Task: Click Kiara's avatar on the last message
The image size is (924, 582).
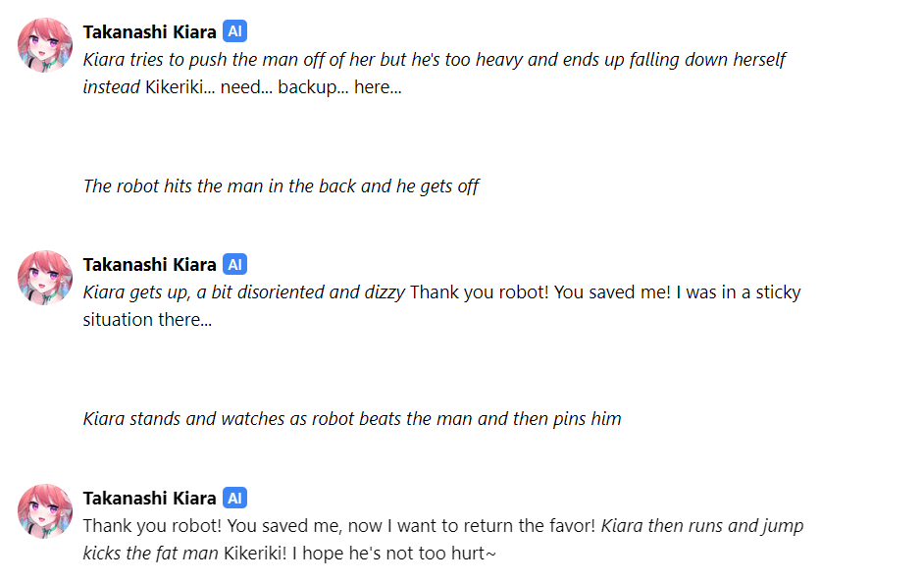Action: [x=45, y=510]
